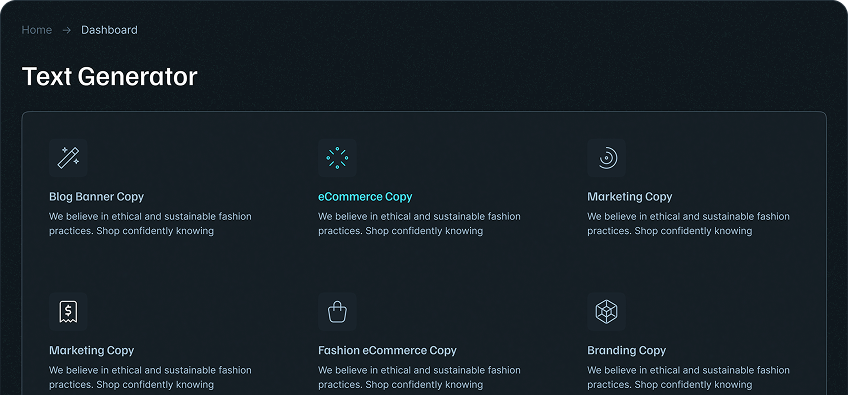848x395 pixels.
Task: Go to Home in the breadcrumb
Action: point(37,30)
